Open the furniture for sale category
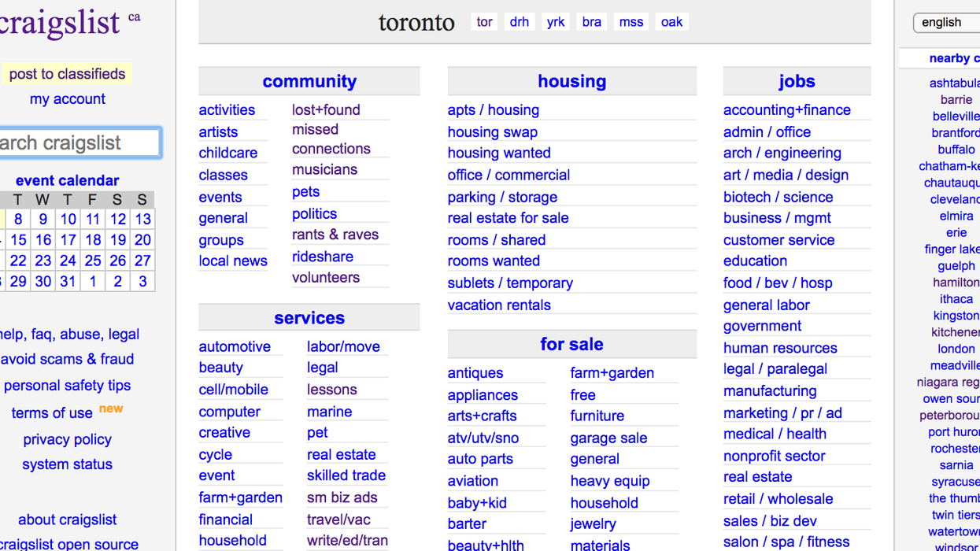 click(x=597, y=416)
